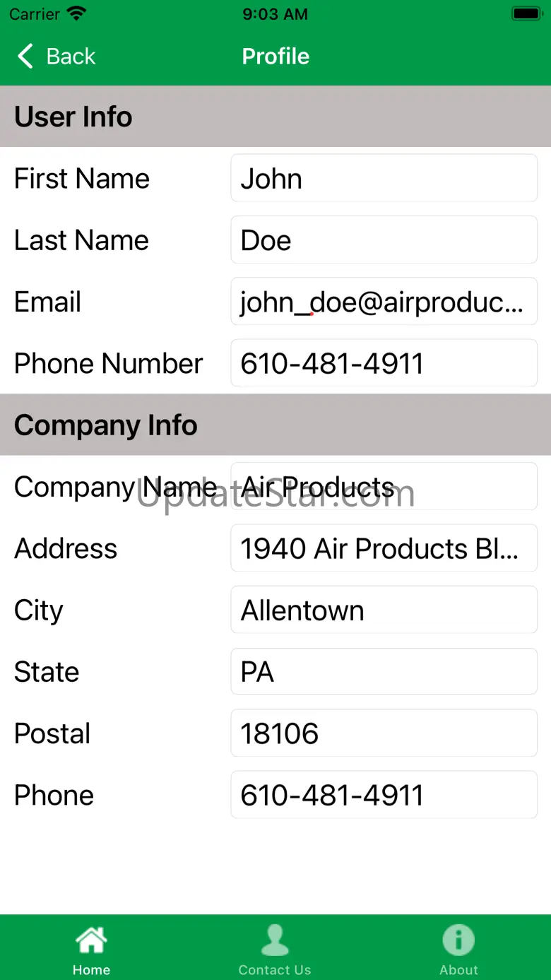The image size is (551, 980).
Task: Go Back from Profile
Action: (x=57, y=56)
